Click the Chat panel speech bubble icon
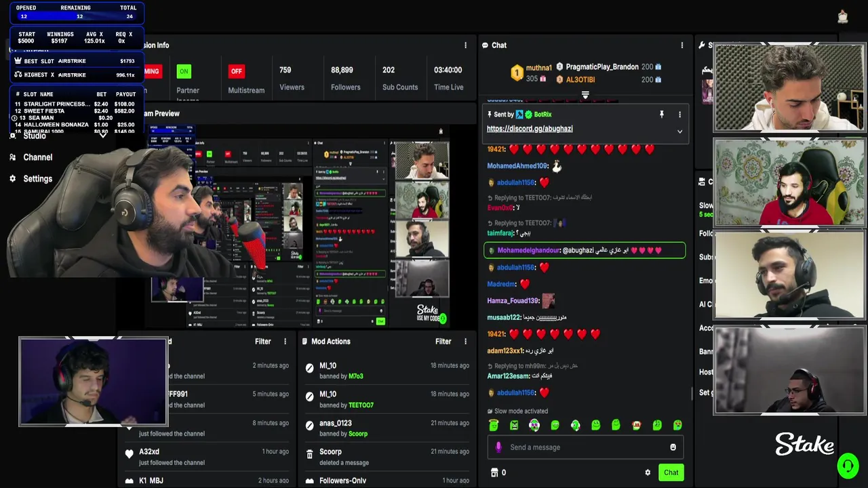The height and width of the screenshot is (488, 868). 485,45
